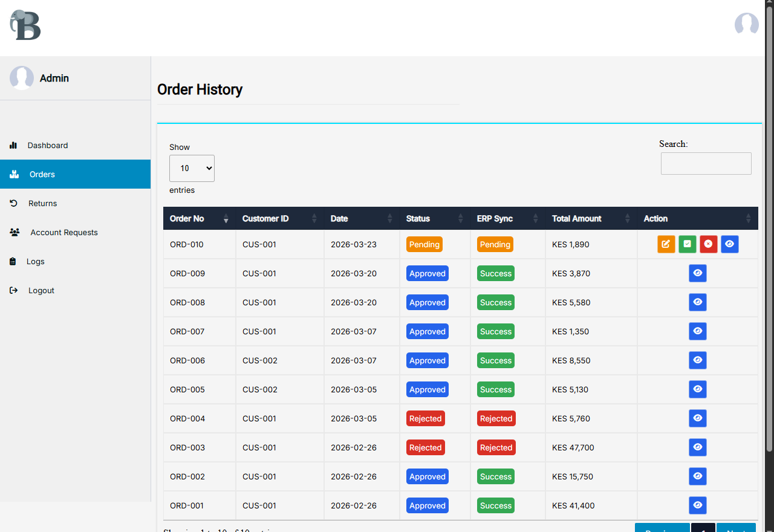View order ORD-003 with eye icon
The height and width of the screenshot is (532, 774).
698,447
